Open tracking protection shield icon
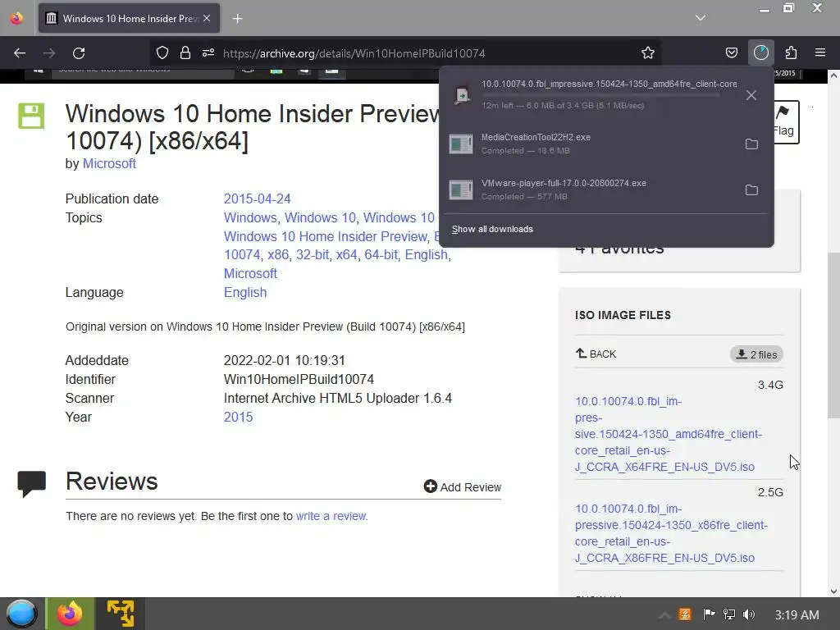840x630 pixels. pos(162,52)
